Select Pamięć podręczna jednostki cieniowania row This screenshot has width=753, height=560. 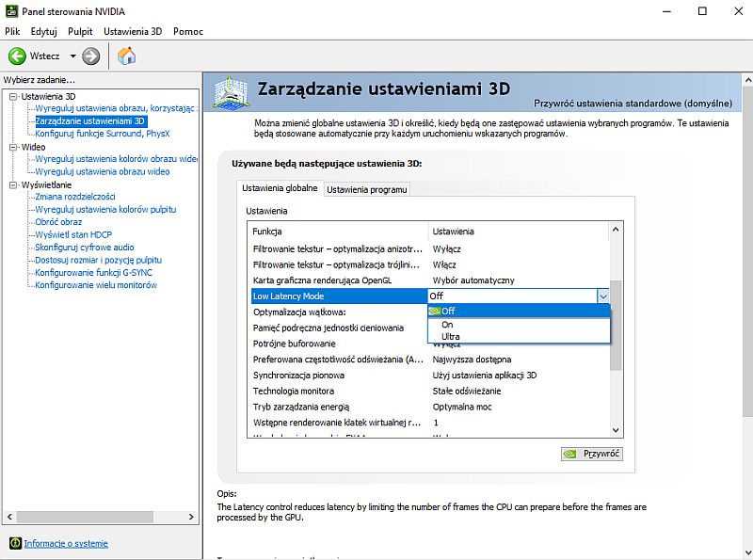coord(339,328)
